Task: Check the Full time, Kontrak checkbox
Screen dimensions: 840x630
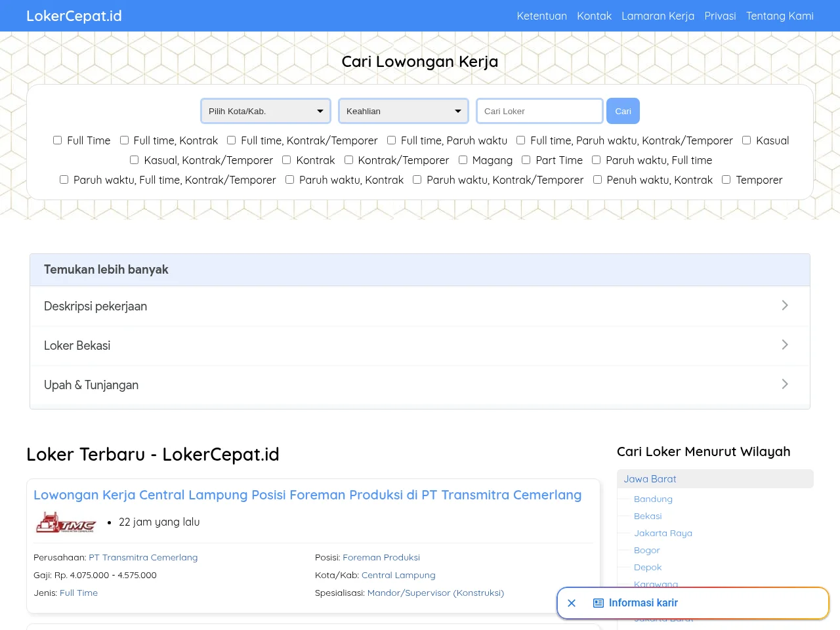Action: click(x=124, y=140)
